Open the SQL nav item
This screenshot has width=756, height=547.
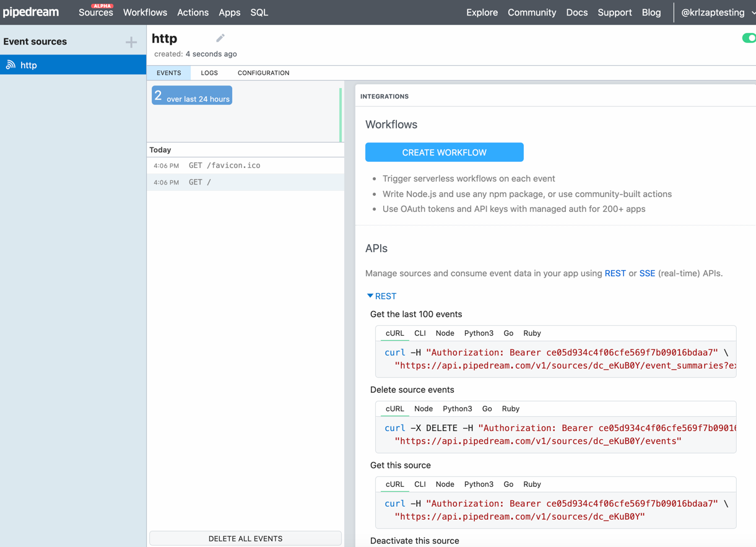coord(259,12)
